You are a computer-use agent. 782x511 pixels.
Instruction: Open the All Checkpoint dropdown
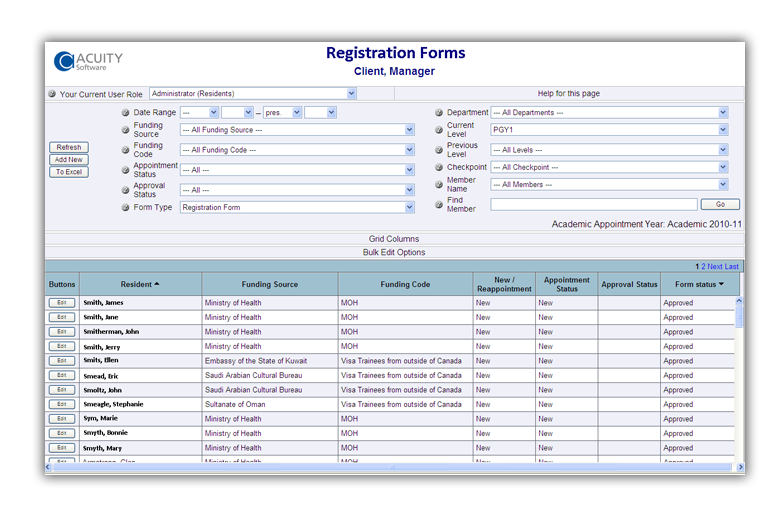[609, 168]
